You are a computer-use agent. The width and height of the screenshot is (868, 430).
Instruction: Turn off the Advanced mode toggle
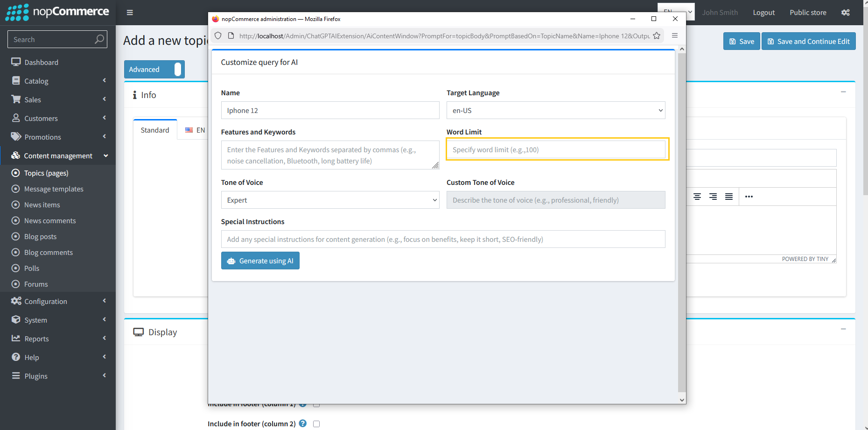point(177,69)
